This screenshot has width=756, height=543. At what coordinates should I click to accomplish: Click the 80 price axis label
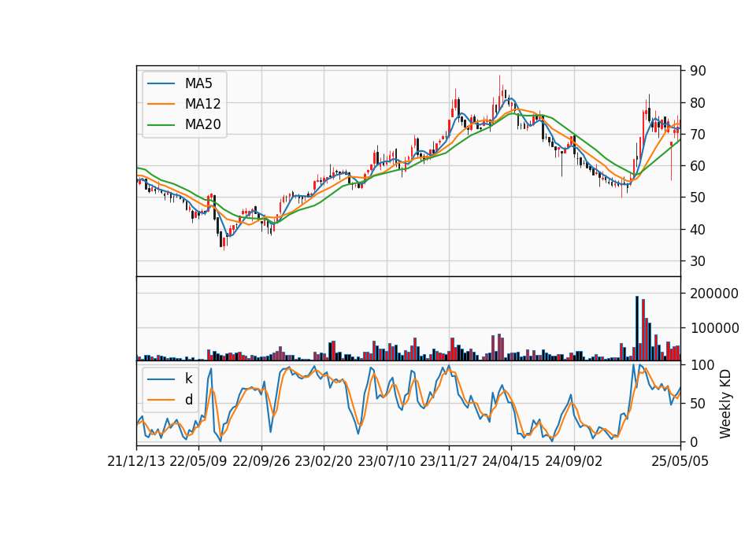pos(698,102)
